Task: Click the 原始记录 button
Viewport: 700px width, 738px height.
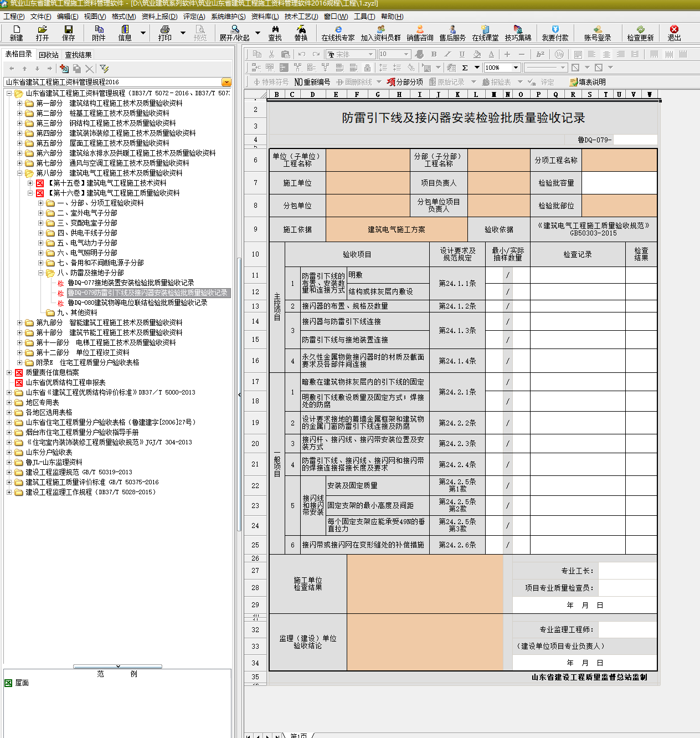Action: click(x=446, y=82)
